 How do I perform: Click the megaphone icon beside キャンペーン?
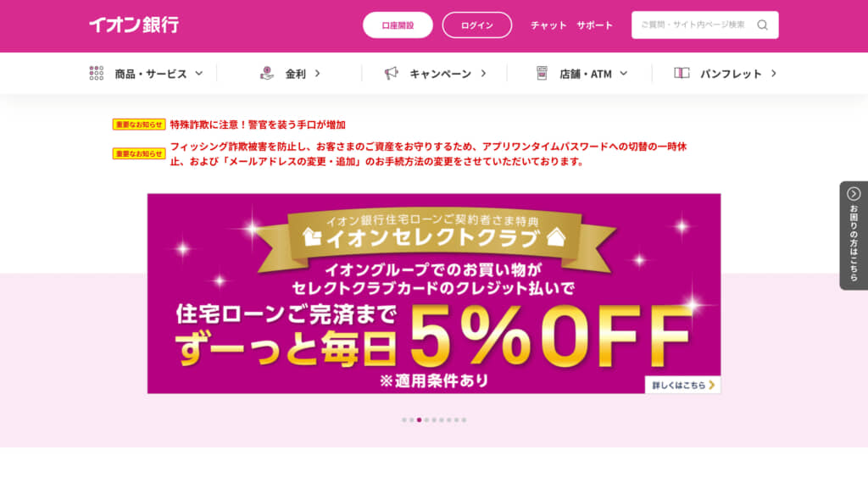click(392, 73)
